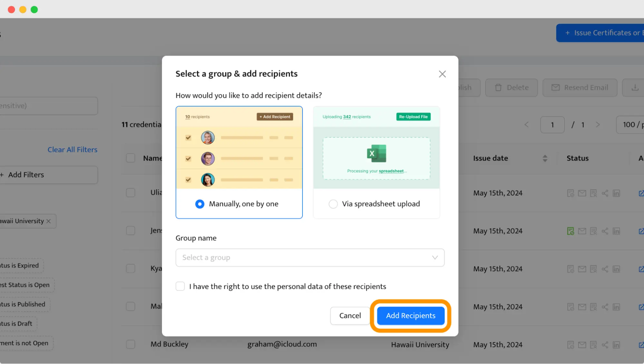The height and width of the screenshot is (364, 644).
Task: Click the current page number field
Action: click(x=552, y=124)
